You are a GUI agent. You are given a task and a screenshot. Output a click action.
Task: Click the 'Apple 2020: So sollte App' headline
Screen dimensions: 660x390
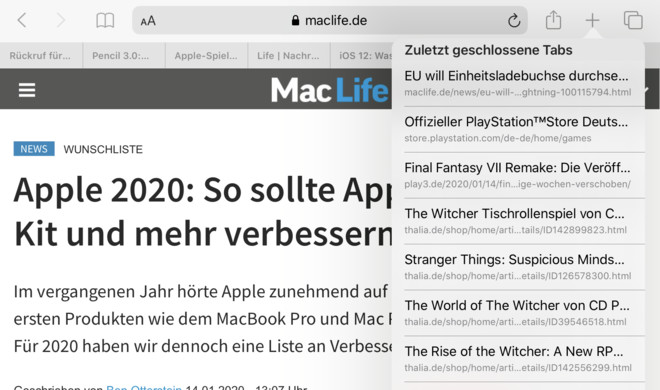(203, 212)
